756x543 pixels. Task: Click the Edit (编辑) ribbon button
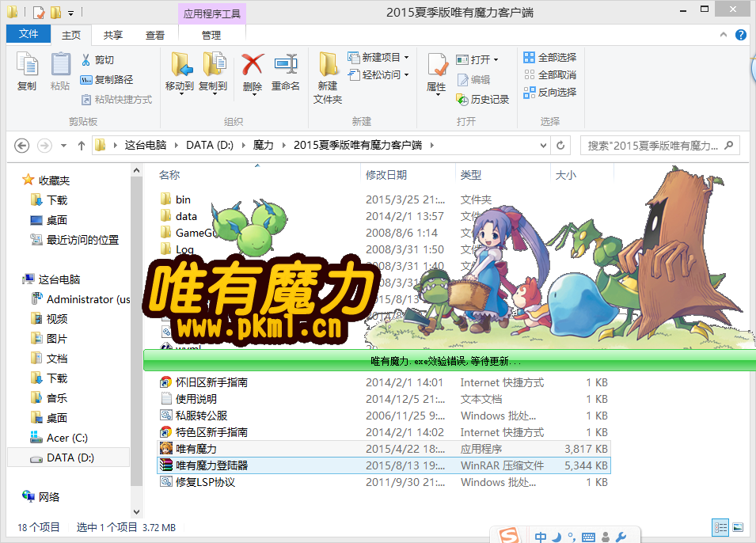tap(473, 80)
